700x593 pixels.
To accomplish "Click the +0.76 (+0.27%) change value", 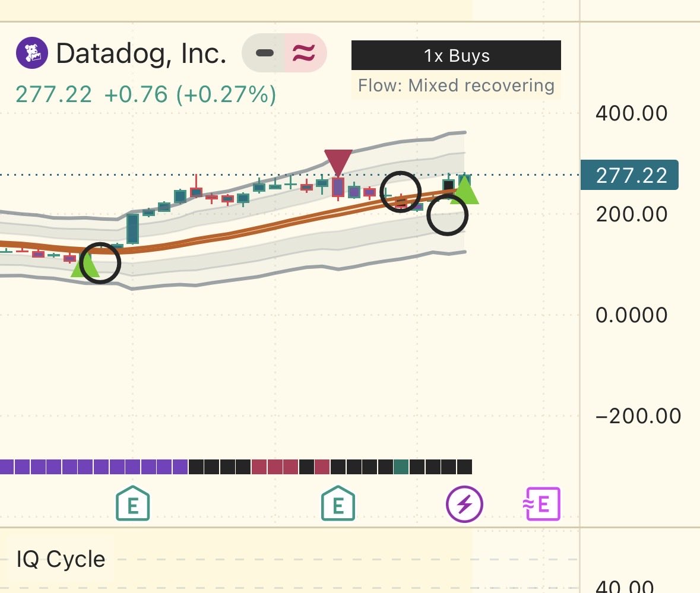I will (x=190, y=94).
